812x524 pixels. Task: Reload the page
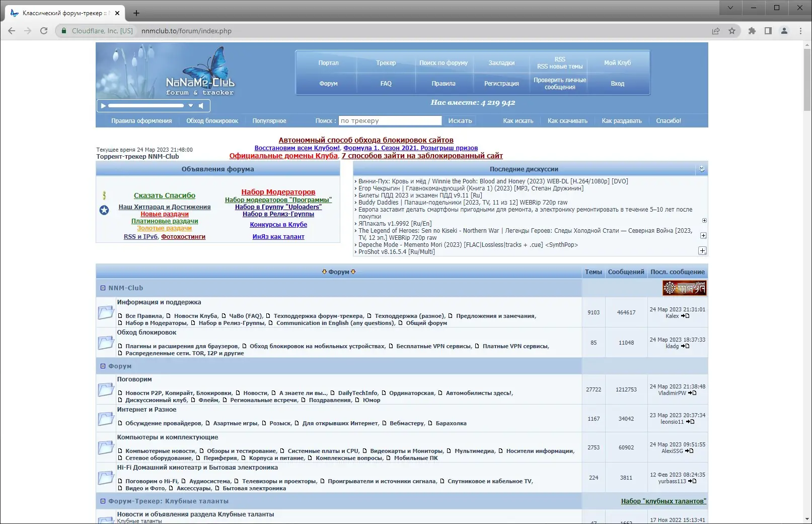(x=44, y=31)
